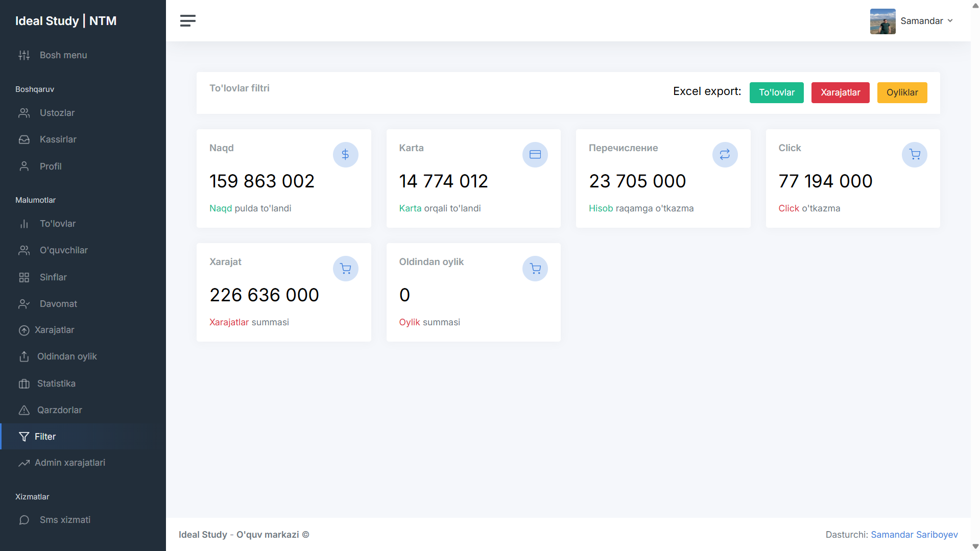
Task: Click the Sms xizmati chat bubble icon
Action: click(x=24, y=520)
